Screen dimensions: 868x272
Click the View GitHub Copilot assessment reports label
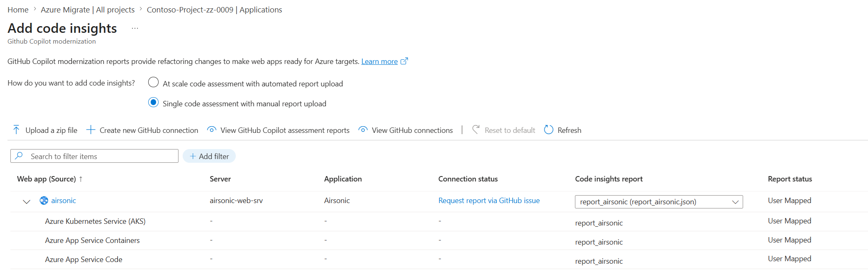click(285, 130)
